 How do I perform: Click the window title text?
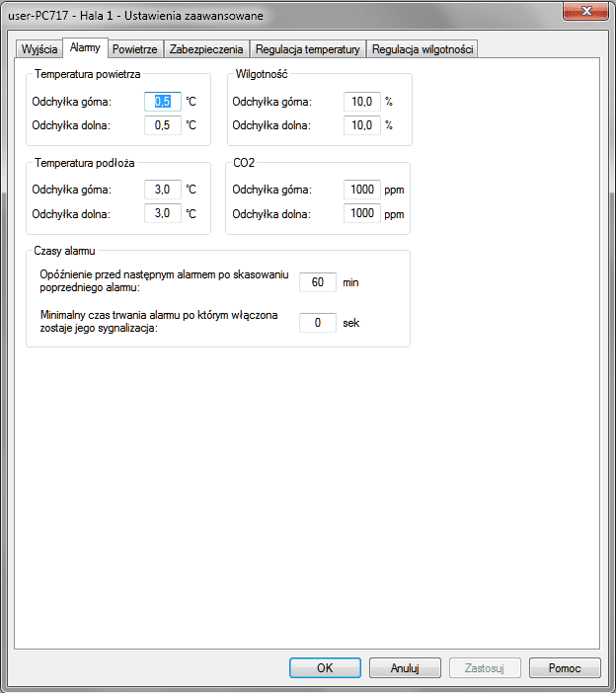135,16
